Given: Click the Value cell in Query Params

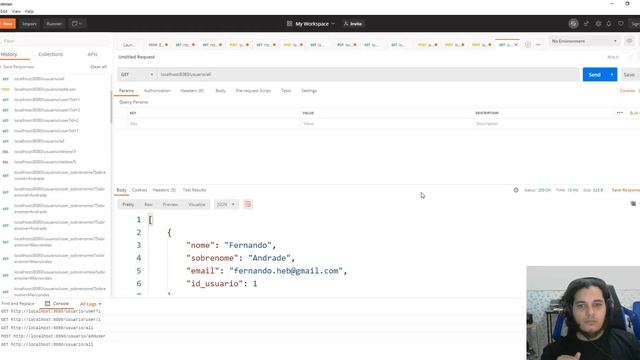Looking at the screenshot, I should [x=387, y=124].
